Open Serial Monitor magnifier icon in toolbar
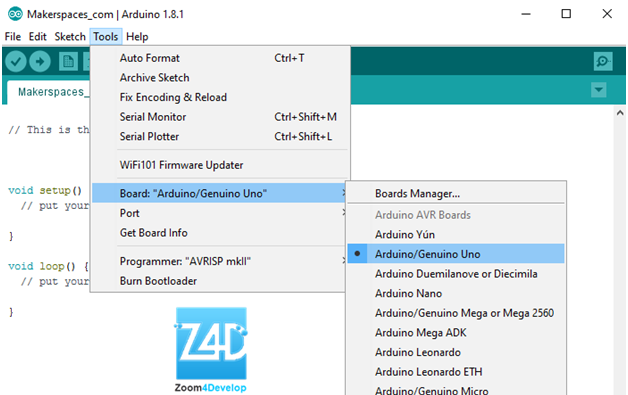Viewport: 628px width, 395px height. pyautogui.click(x=603, y=61)
